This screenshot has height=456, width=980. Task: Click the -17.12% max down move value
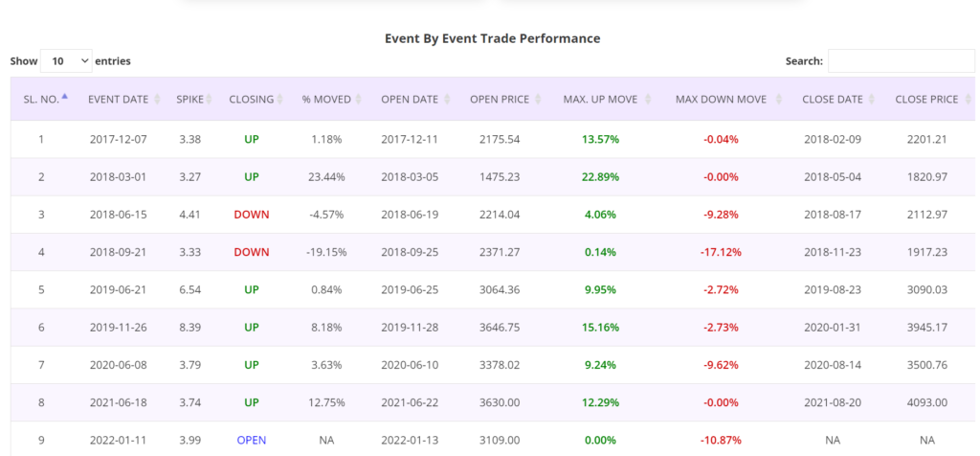[x=720, y=252]
